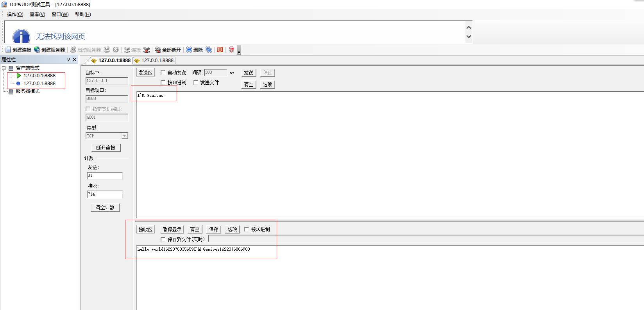Click the 发送区 button
The height and width of the screenshot is (310, 644).
click(145, 73)
